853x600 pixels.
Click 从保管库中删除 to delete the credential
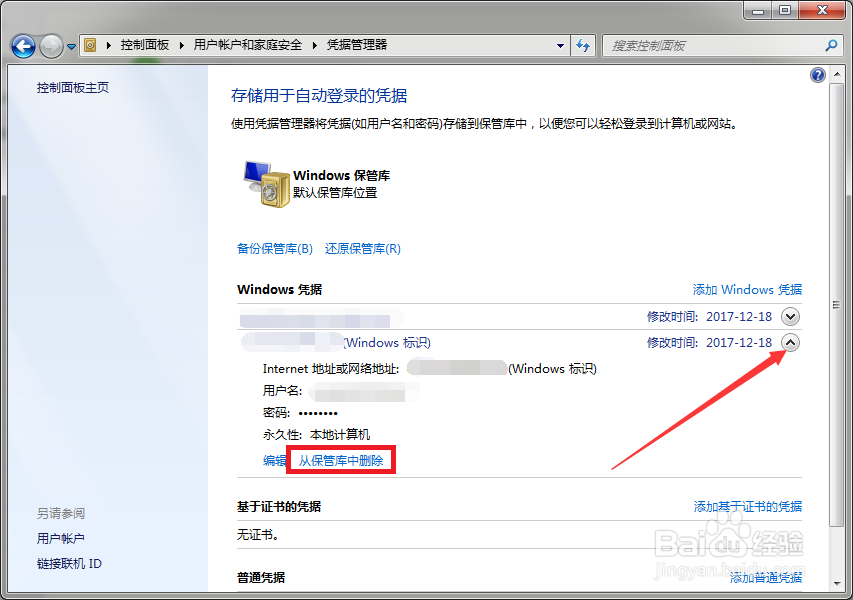[341, 460]
